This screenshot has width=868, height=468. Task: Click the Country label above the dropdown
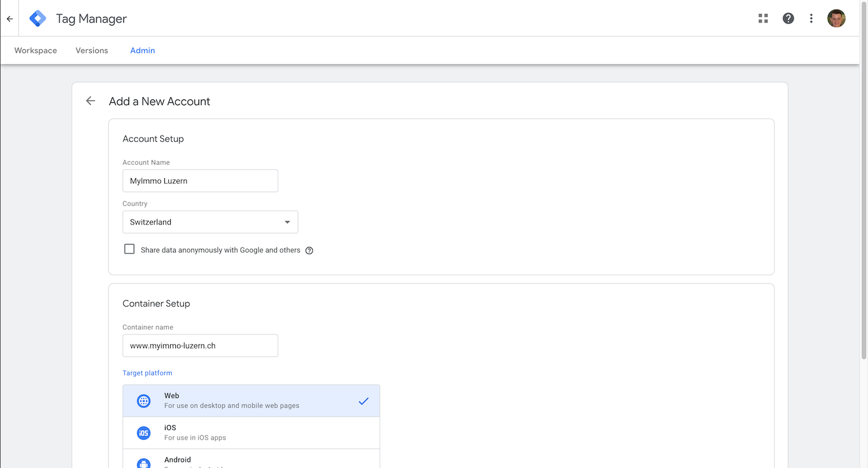pyautogui.click(x=135, y=204)
